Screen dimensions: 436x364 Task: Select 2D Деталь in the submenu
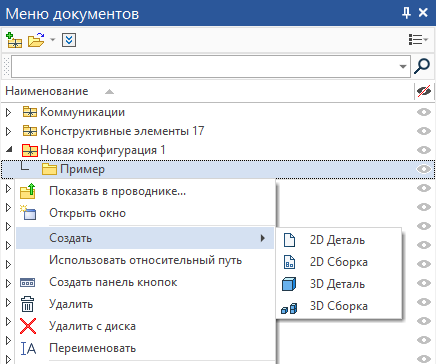click(339, 240)
